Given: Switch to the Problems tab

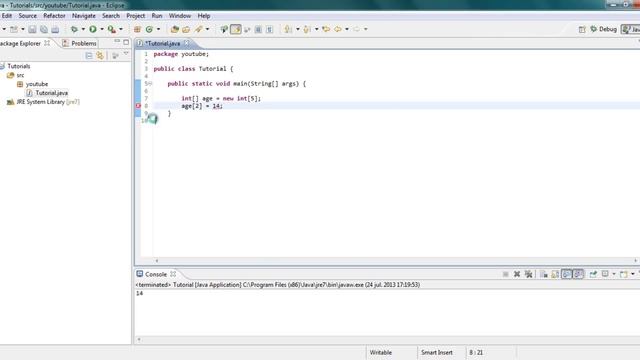Looking at the screenshot, I should point(80,43).
